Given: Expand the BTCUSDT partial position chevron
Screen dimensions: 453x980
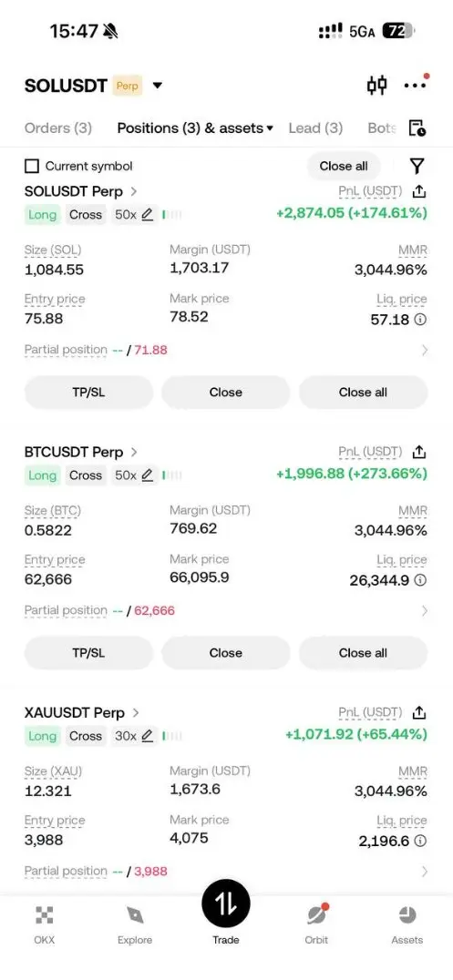Looking at the screenshot, I should coord(425,610).
